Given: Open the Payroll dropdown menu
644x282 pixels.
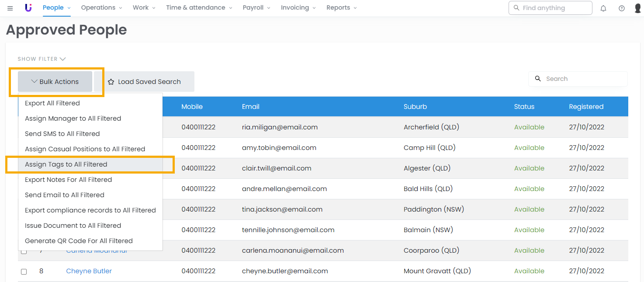Looking at the screenshot, I should point(256,8).
